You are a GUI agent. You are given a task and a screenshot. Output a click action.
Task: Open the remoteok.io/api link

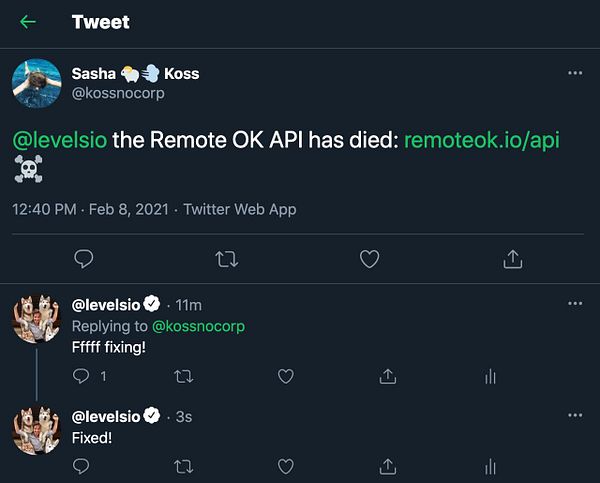click(481, 140)
